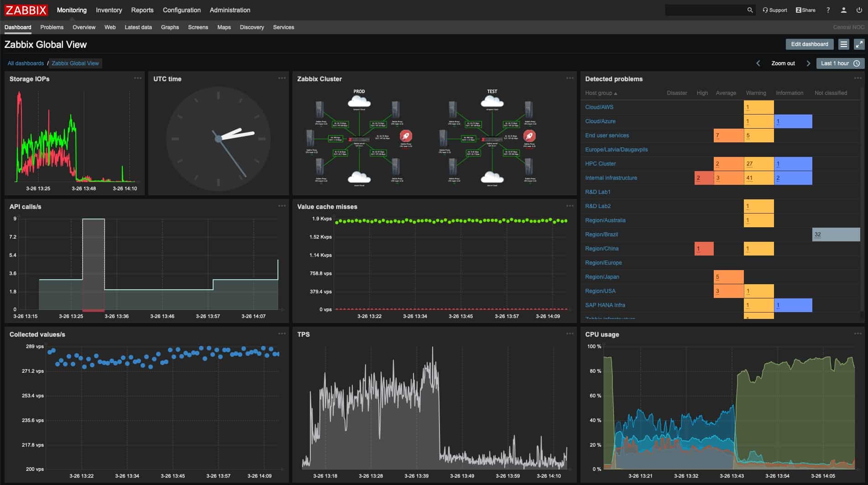The width and height of the screenshot is (868, 485).
Task: Click Internal infrastructure High cell showing 2
Action: click(704, 178)
